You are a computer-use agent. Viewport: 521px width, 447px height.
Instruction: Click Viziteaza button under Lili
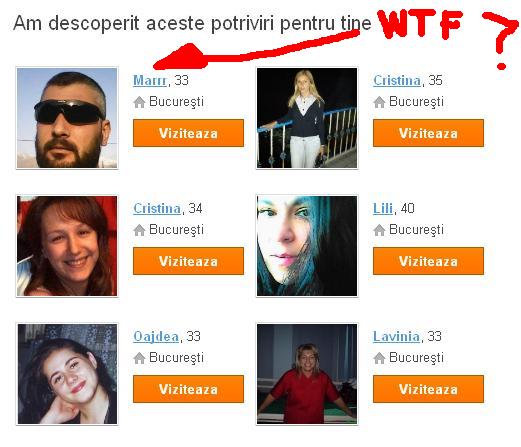click(x=428, y=261)
